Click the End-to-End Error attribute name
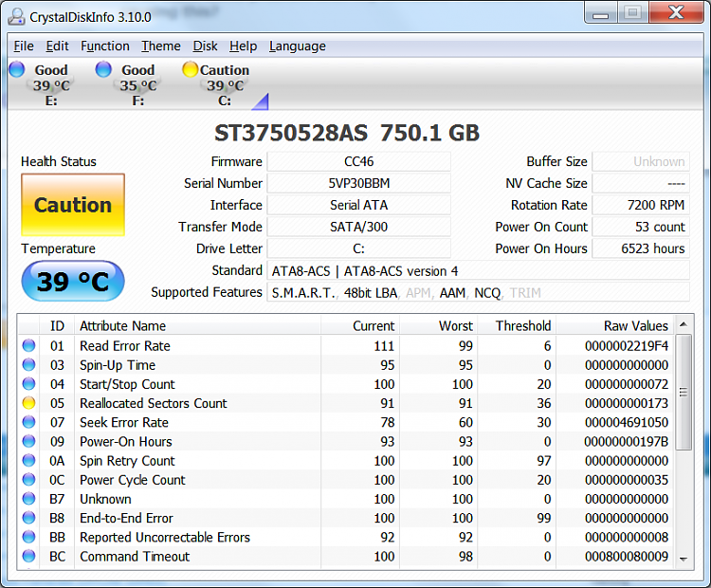711x588 pixels. coord(126,518)
